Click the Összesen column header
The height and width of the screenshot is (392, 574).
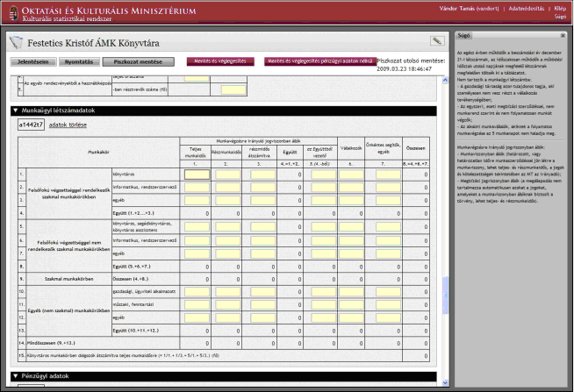pyautogui.click(x=415, y=148)
